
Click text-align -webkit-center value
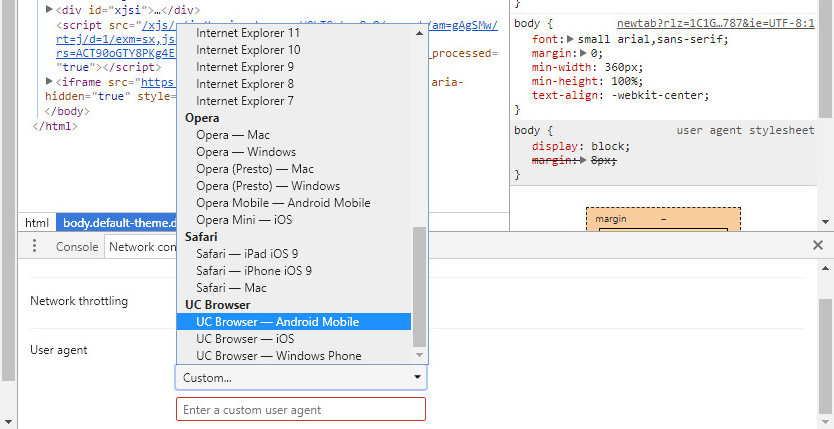656,96
